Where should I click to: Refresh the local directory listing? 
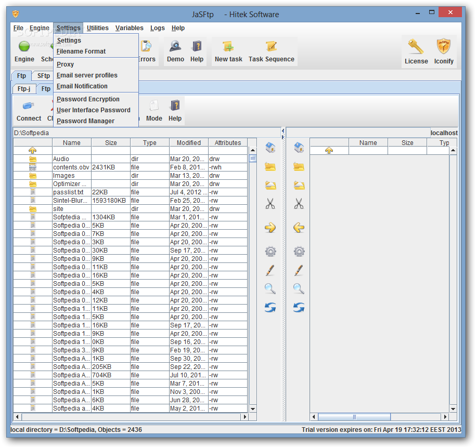click(270, 308)
